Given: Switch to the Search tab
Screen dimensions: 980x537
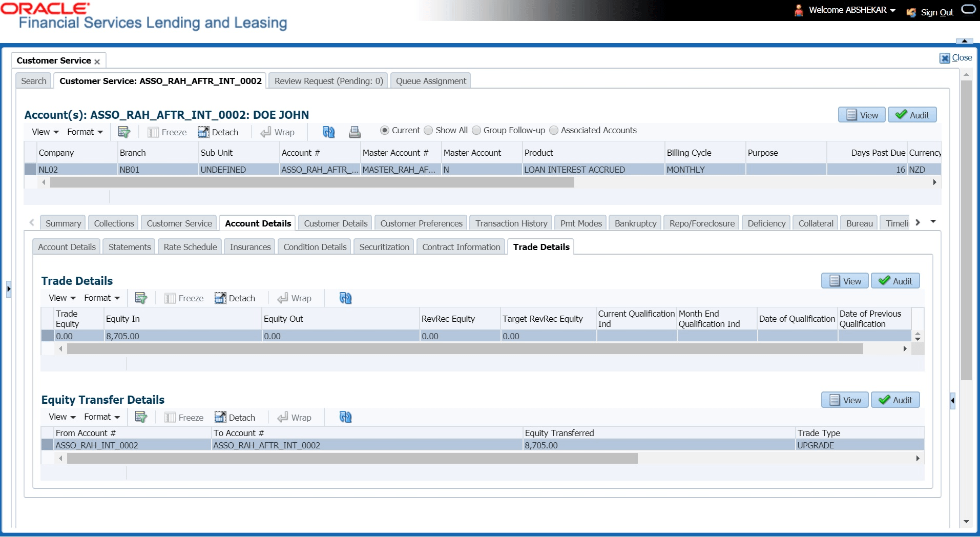Looking at the screenshot, I should (x=34, y=81).
